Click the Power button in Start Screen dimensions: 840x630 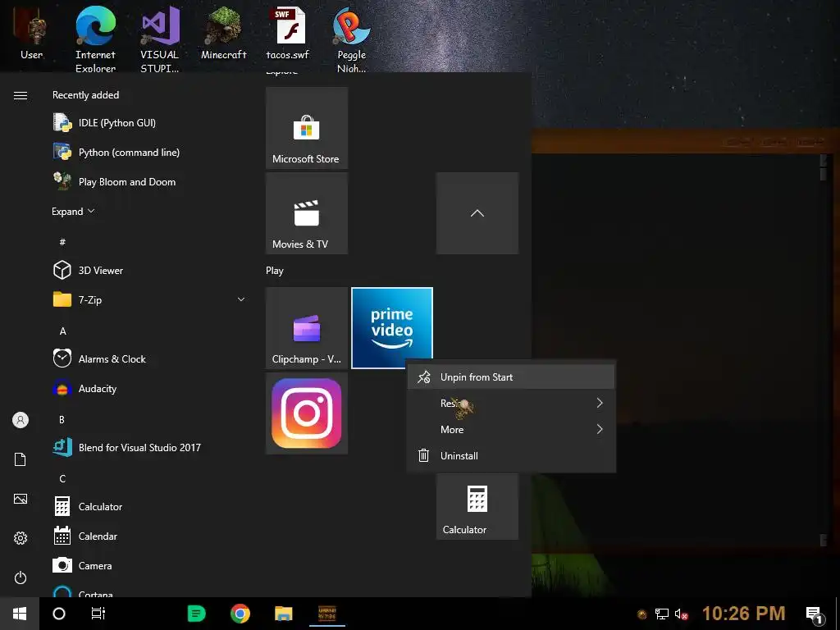pyautogui.click(x=21, y=577)
